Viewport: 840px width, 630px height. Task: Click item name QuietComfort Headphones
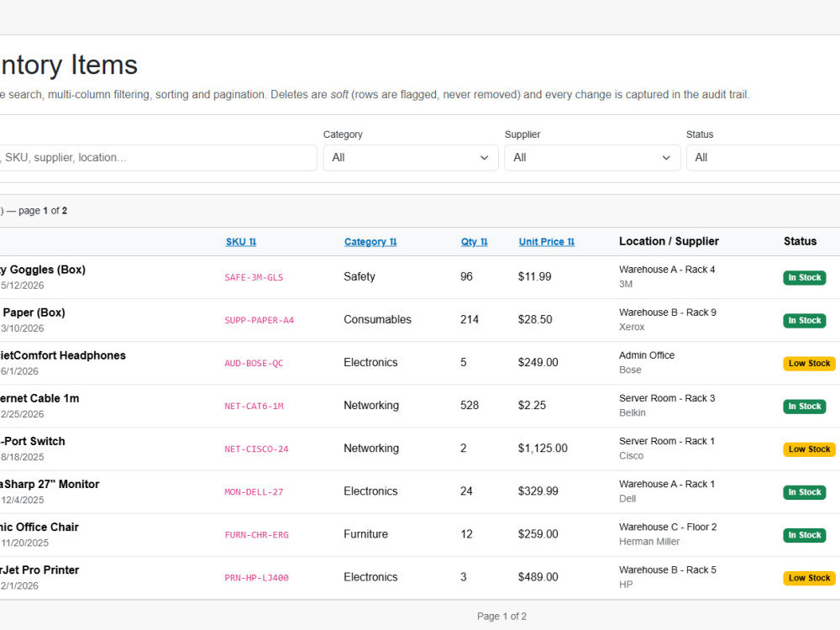[63, 355]
